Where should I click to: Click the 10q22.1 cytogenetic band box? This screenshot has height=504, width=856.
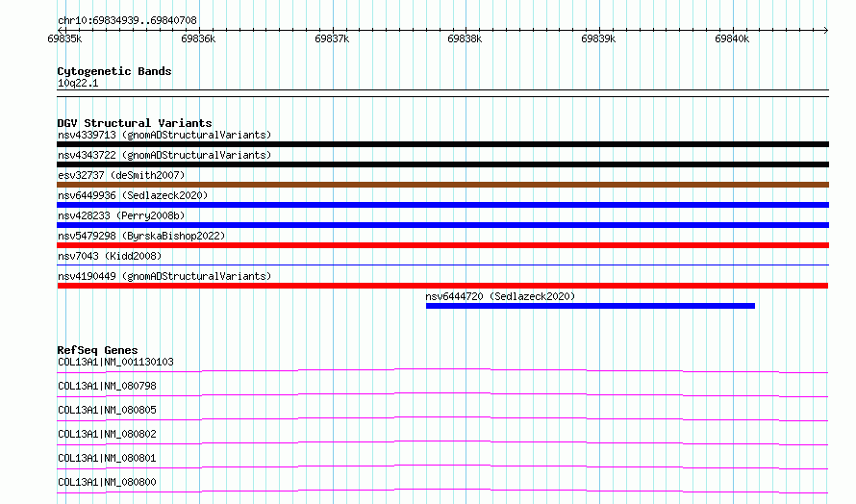tap(442, 93)
